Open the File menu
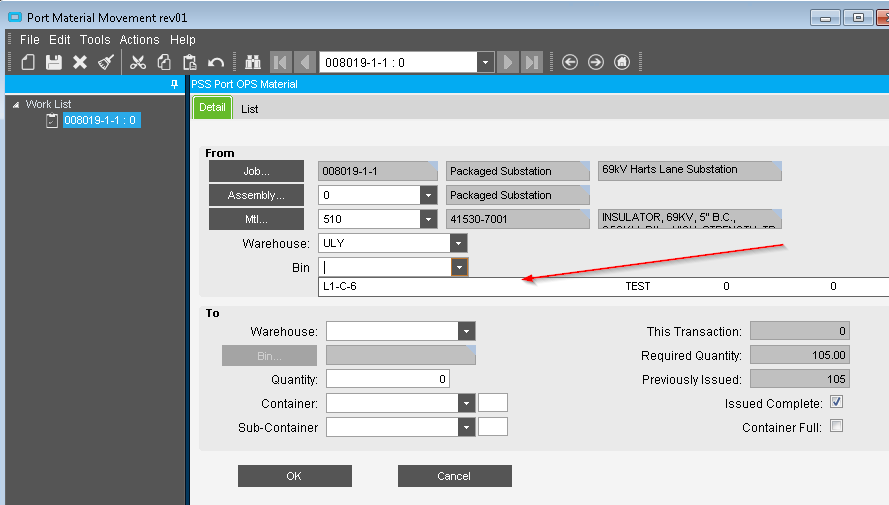The height and width of the screenshot is (505, 889). pyautogui.click(x=29, y=40)
